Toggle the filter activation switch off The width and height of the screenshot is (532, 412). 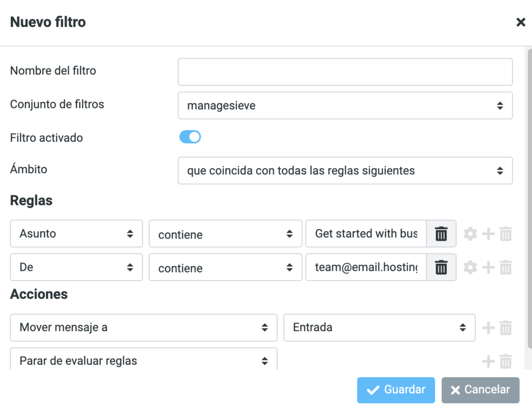click(x=190, y=137)
